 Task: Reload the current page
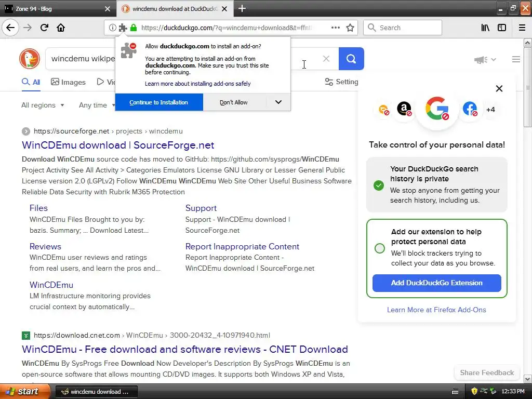44,28
